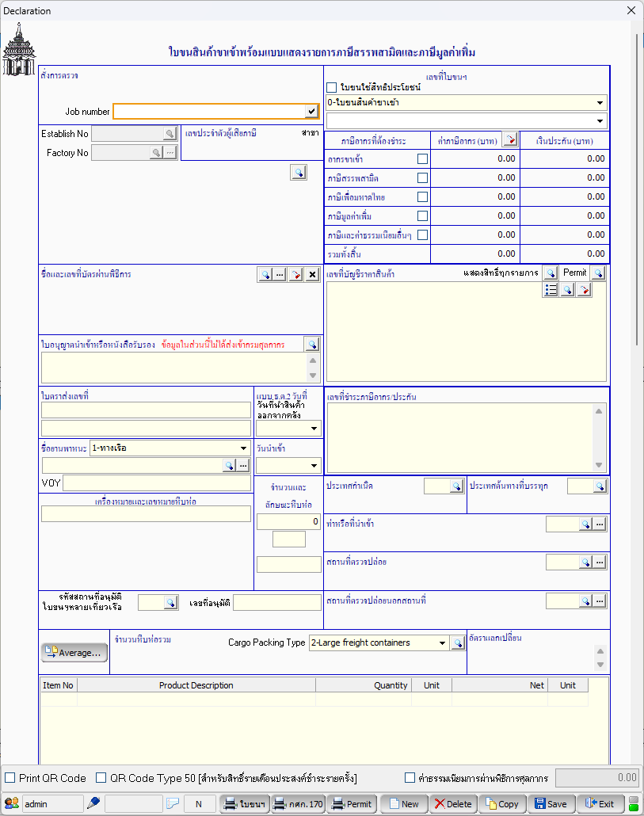The height and width of the screenshot is (816, 644).
Task: Click the black X icon in customs card section
Action: [312, 274]
